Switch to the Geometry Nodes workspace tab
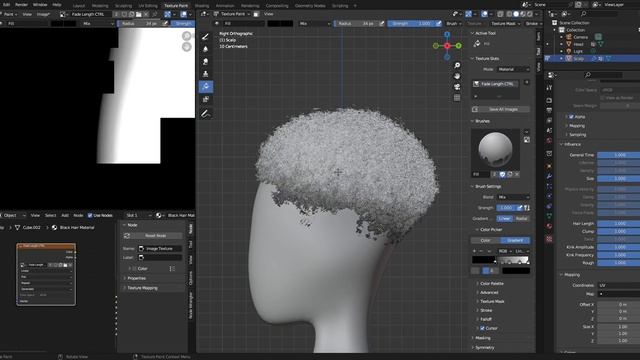This screenshot has width=640, height=360. 310,6
